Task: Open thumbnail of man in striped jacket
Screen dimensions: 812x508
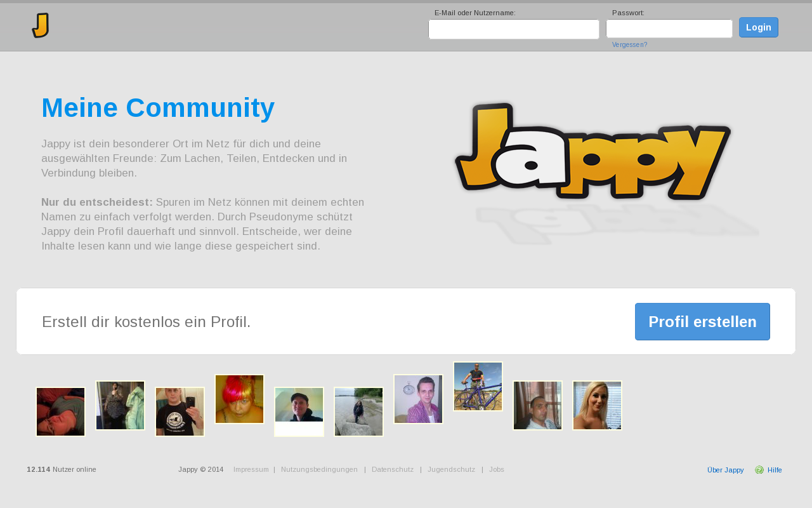Action: pos(418,399)
